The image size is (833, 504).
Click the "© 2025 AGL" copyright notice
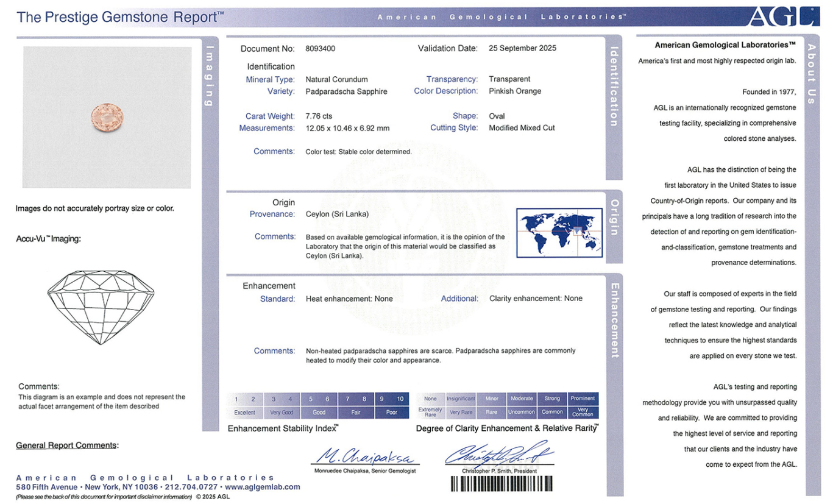coord(213,497)
